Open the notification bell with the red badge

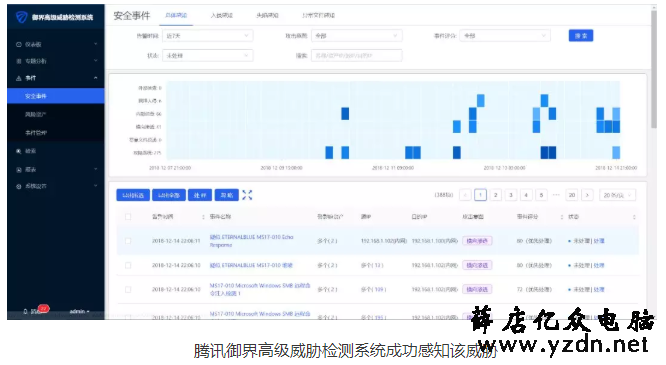(x=25, y=311)
